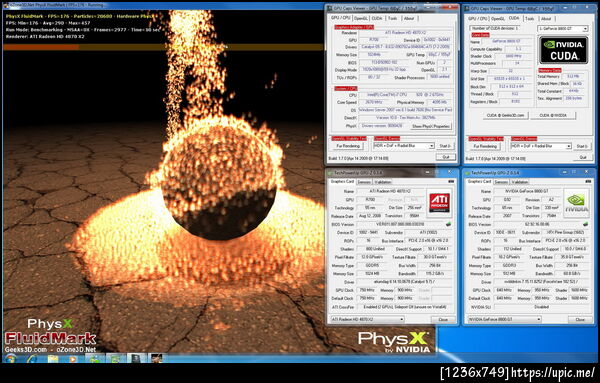Click Fur Rendering in left GPU Caps Viewer
The image size is (600, 383).
pos(348,146)
